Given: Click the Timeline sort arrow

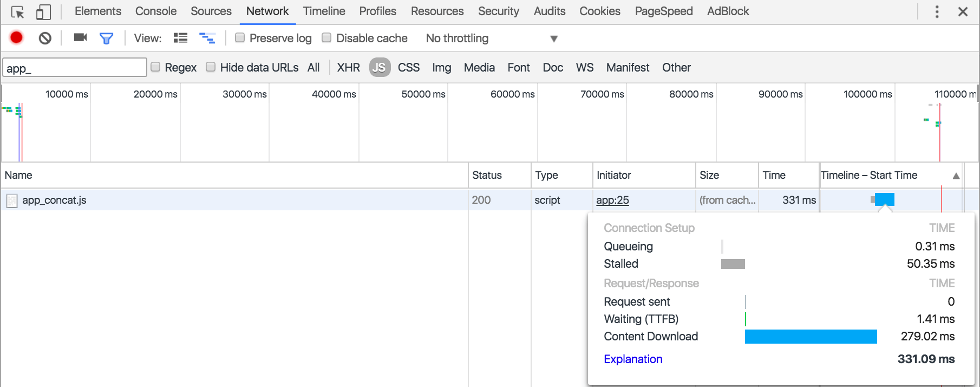Looking at the screenshot, I should (956, 176).
